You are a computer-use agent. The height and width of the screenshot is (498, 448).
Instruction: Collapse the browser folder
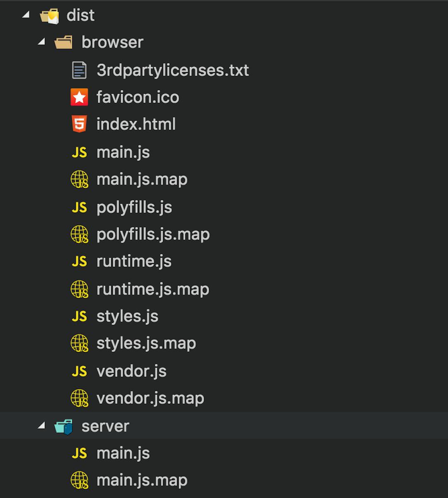[40, 42]
